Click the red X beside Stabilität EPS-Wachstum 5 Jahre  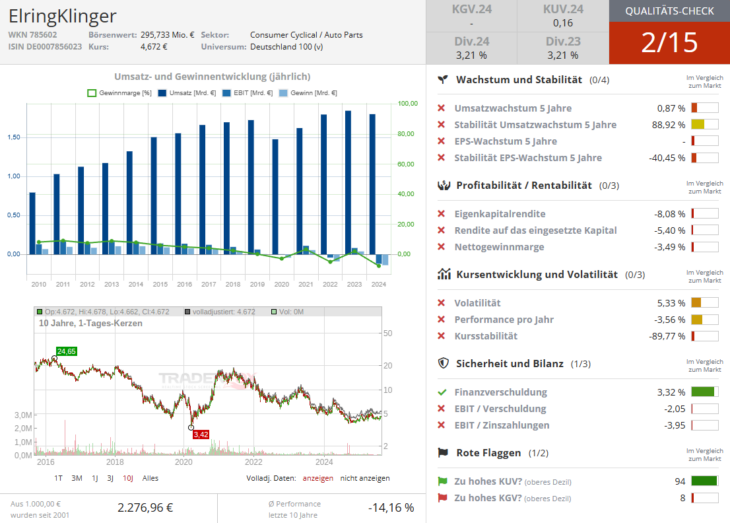point(441,157)
